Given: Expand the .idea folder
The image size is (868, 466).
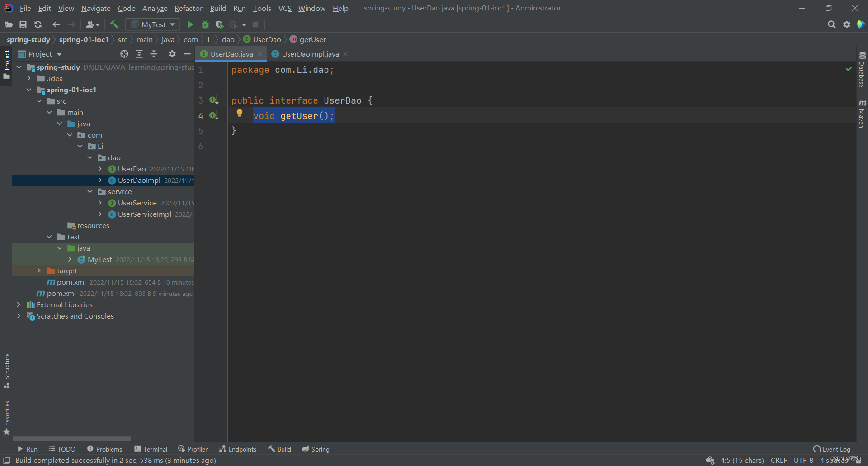Looking at the screenshot, I should (29, 78).
